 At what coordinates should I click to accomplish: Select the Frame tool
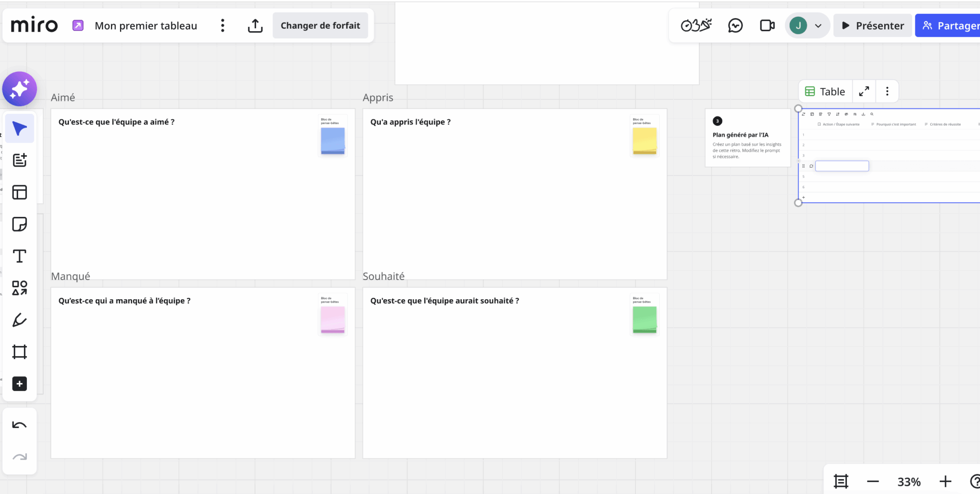(x=20, y=352)
